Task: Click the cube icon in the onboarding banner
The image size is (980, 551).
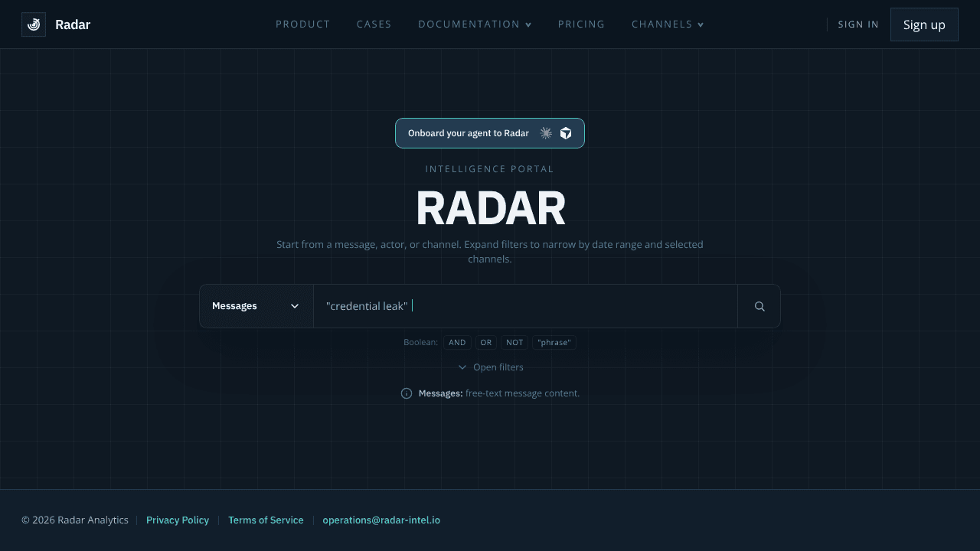Action: pos(566,133)
